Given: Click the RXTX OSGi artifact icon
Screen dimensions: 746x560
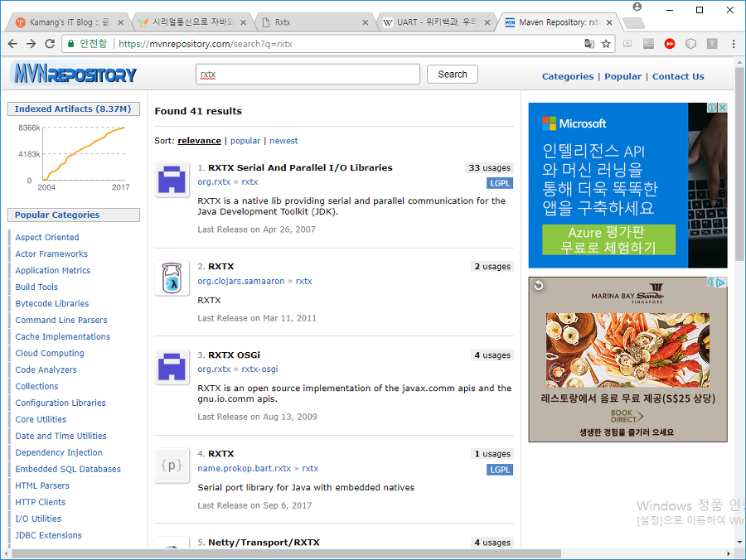Looking at the screenshot, I should pyautogui.click(x=172, y=367).
